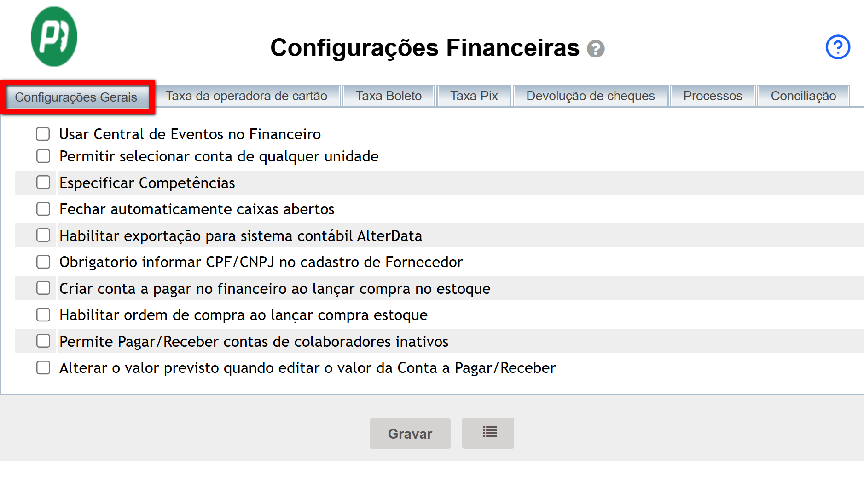Screen dimensions: 864x504
Task: Open the blue help circle icon
Action: pos(837,47)
